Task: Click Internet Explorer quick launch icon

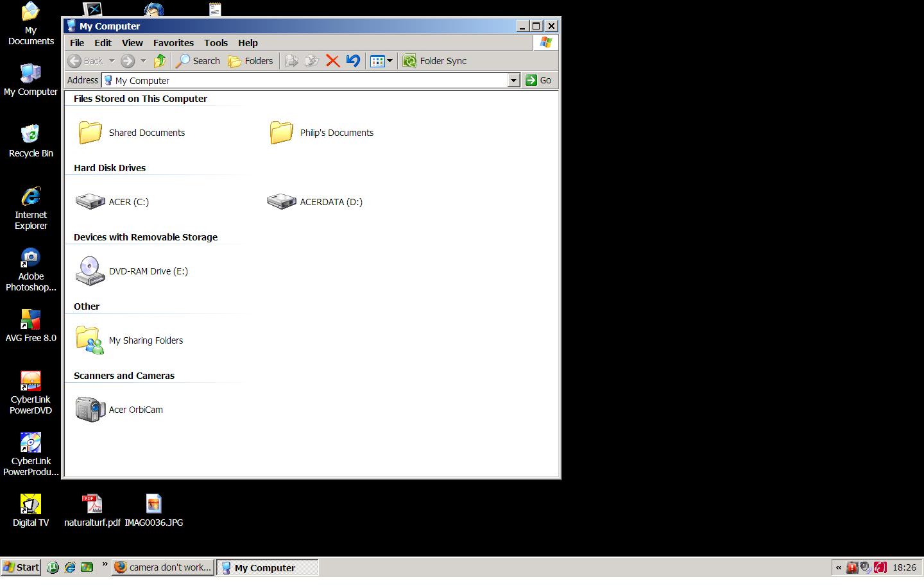Action: [x=70, y=567]
